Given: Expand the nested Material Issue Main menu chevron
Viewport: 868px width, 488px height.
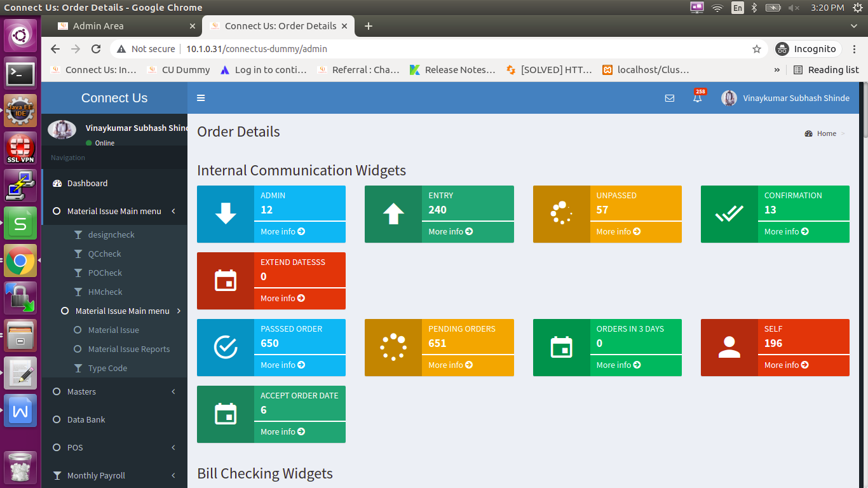Looking at the screenshot, I should pyautogui.click(x=179, y=311).
